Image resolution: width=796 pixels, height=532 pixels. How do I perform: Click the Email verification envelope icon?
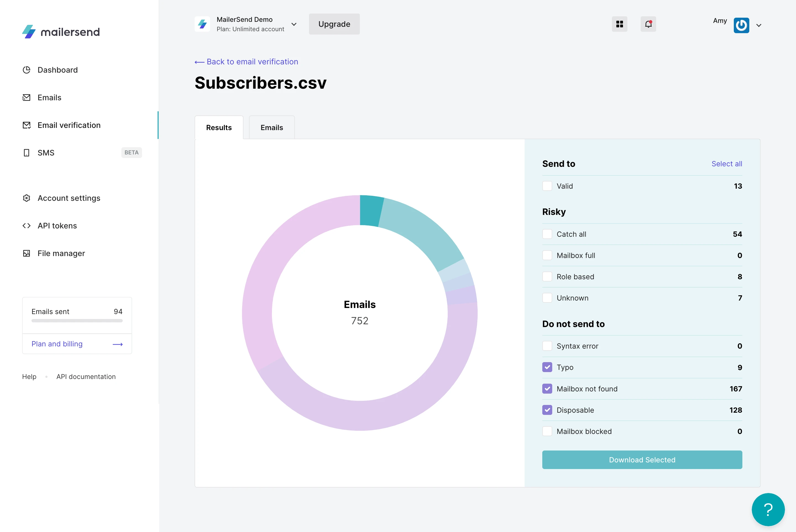(x=27, y=125)
